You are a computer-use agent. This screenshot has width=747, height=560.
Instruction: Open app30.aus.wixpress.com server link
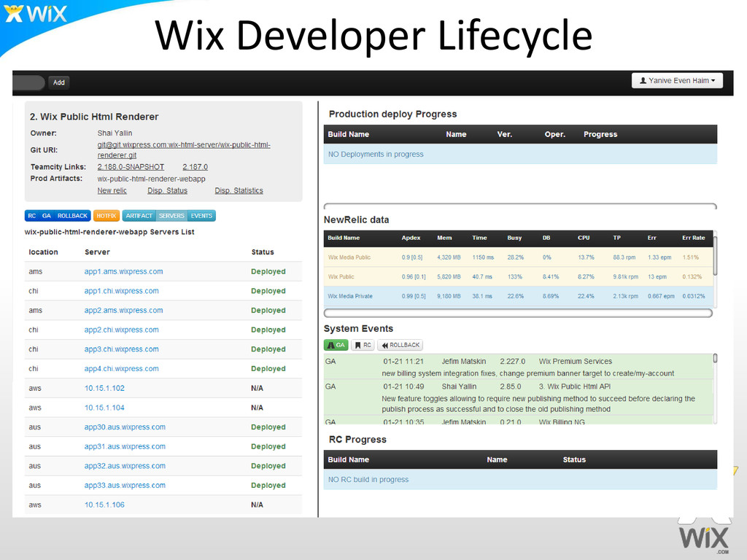(125, 427)
